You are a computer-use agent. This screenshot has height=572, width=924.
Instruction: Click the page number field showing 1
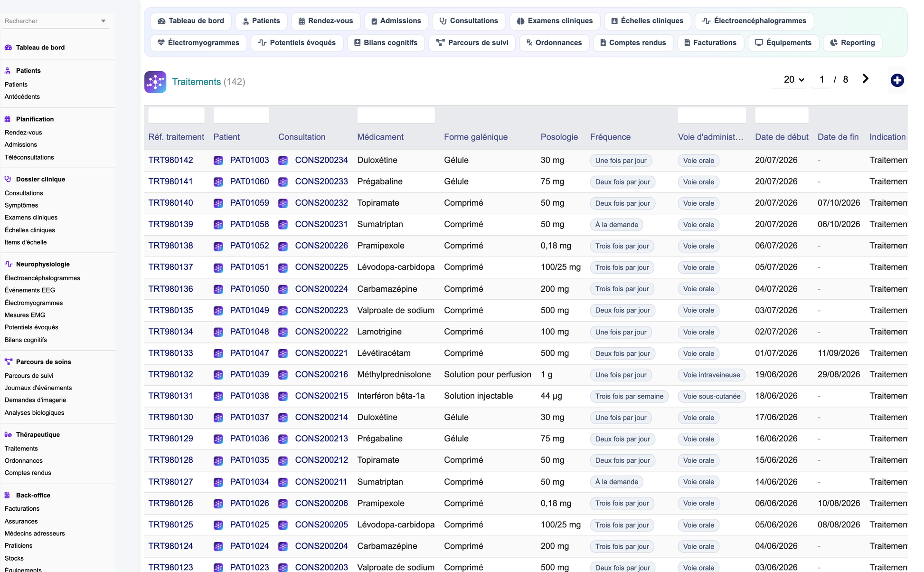(x=821, y=79)
